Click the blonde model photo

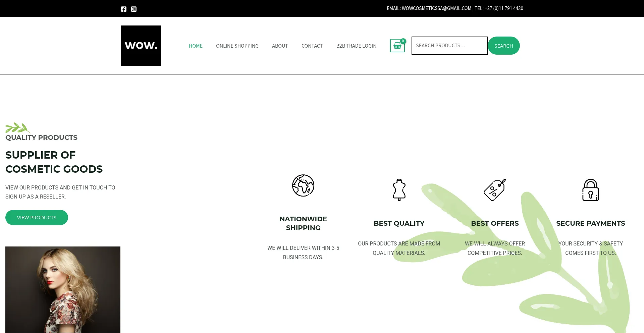click(x=63, y=289)
